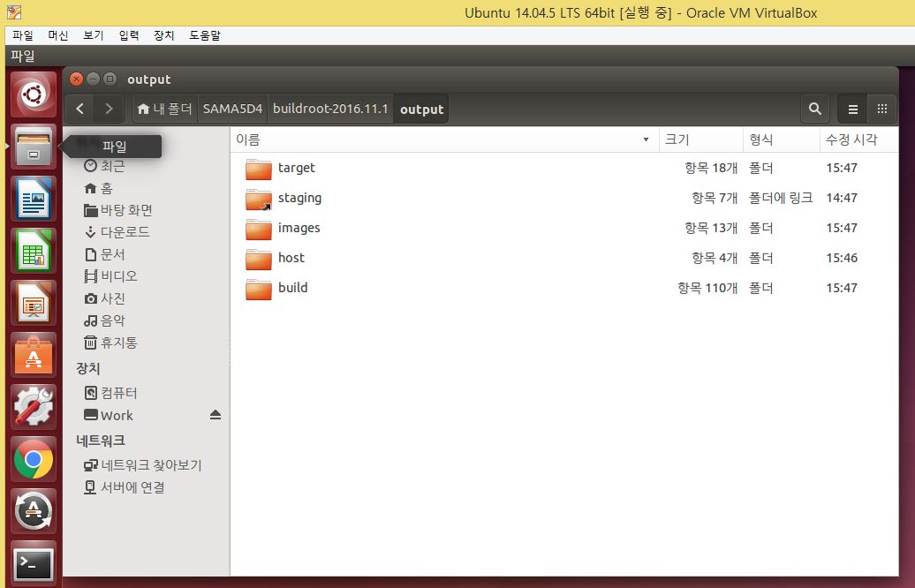Image resolution: width=915 pixels, height=588 pixels.
Task: Open LibreOffice Writer from the launcher
Action: pos(34,198)
